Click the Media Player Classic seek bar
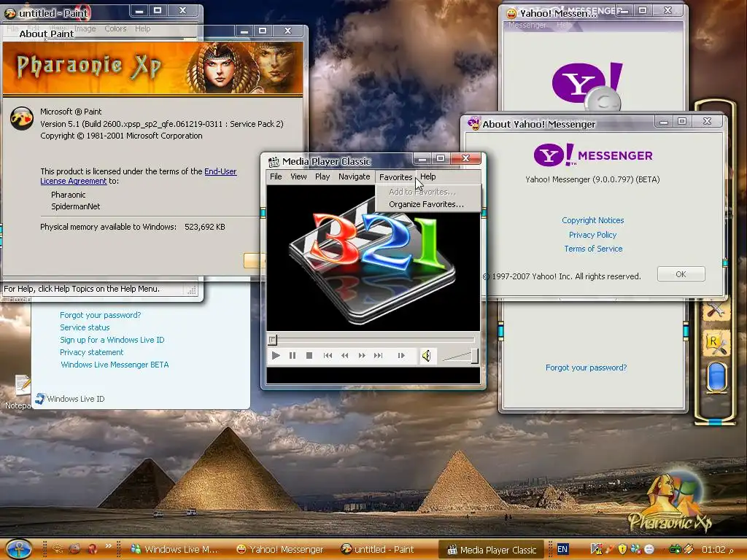The image size is (747, 560). pyautogui.click(x=373, y=340)
